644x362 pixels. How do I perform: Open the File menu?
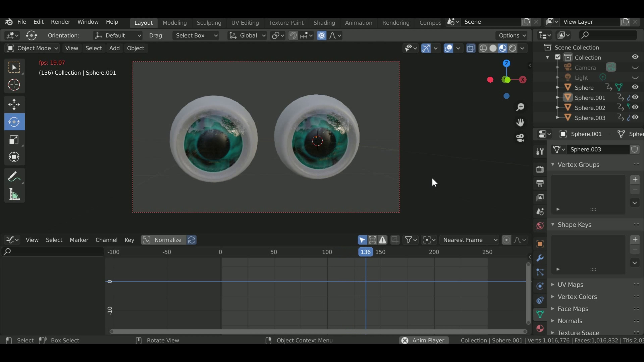[22, 22]
